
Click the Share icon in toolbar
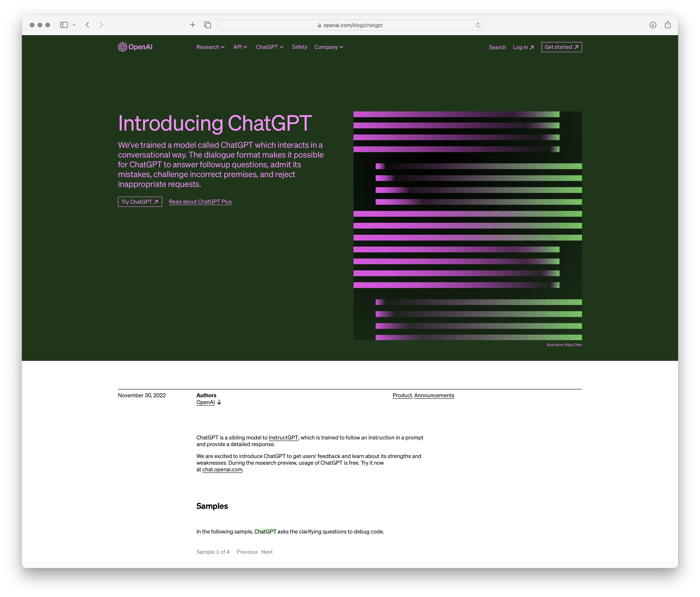667,25
